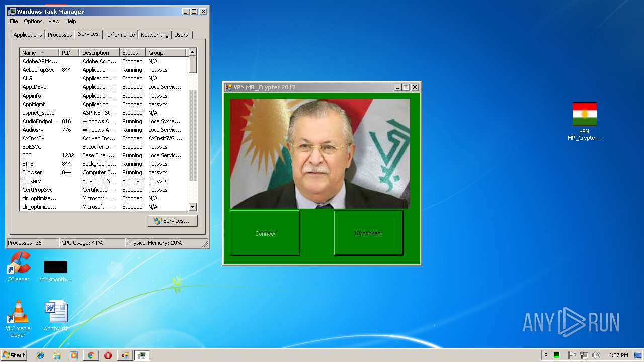This screenshot has height=362, width=644.
Task: Switch to Performance tab
Action: tap(120, 35)
